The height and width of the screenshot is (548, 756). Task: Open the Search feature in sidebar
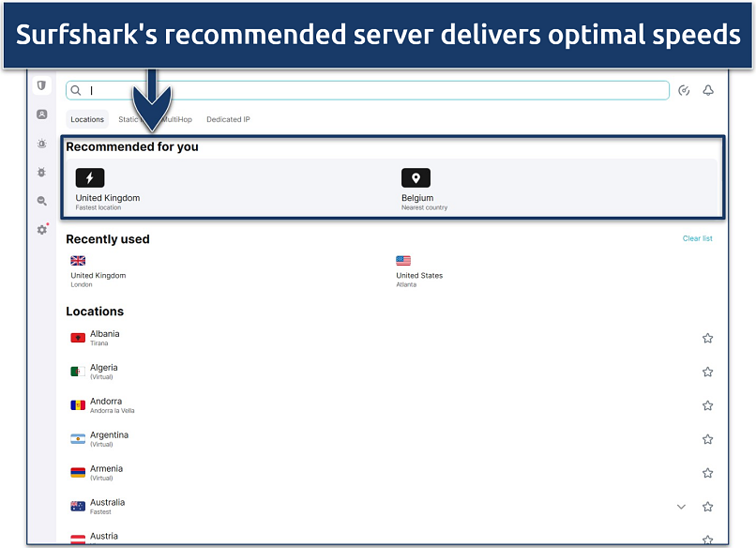tap(41, 201)
